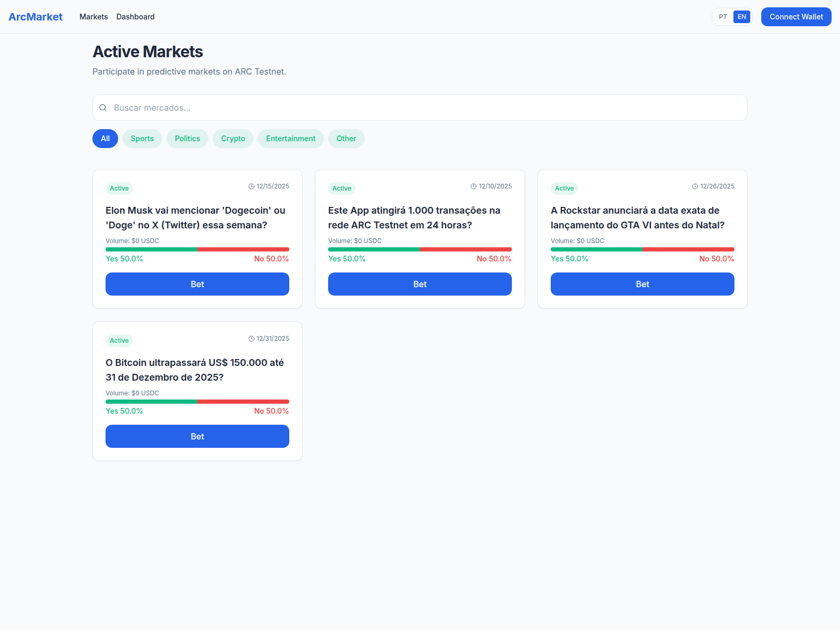Filter markets by Politics
The height and width of the screenshot is (630, 840).
(x=187, y=139)
